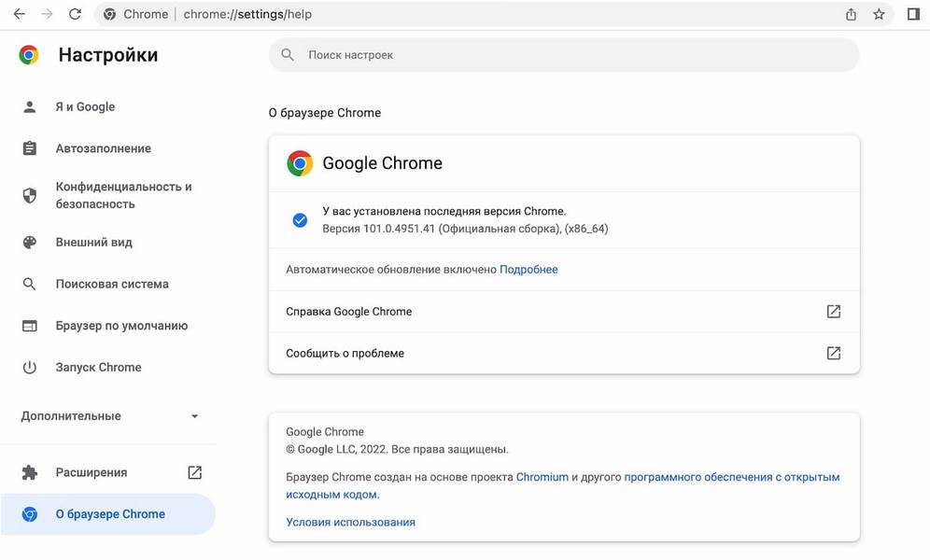Click the Расширения puzzle piece icon
The width and height of the screenshot is (930, 560).
click(30, 472)
